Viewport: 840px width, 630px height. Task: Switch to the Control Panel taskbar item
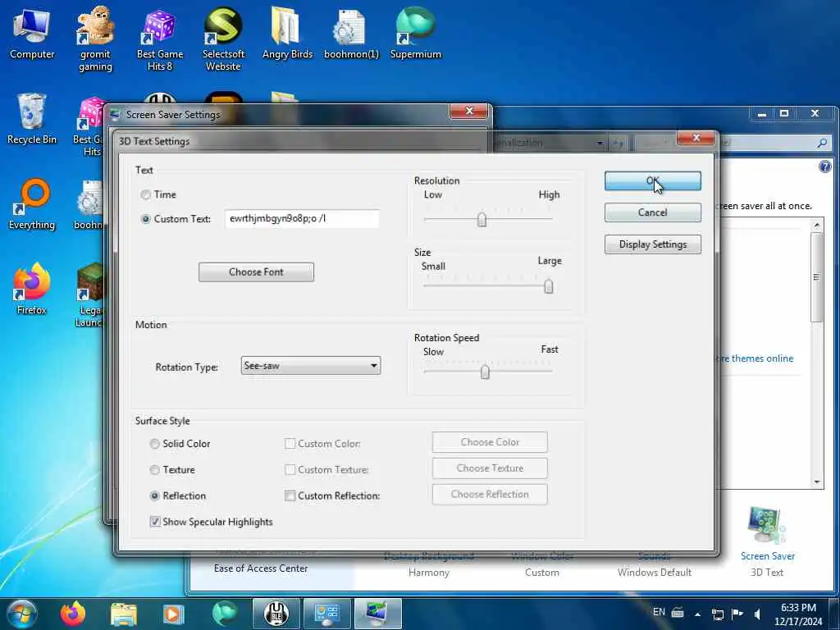(326, 614)
